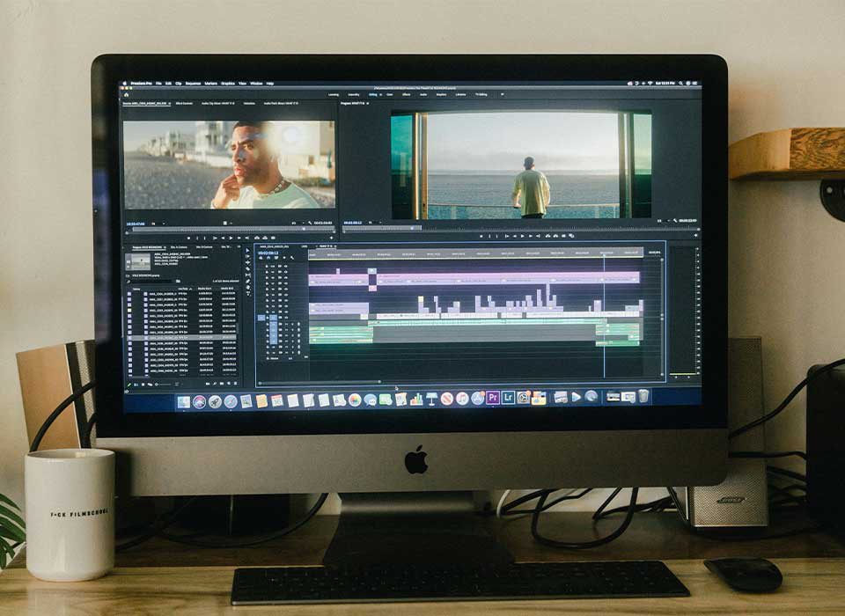845x616 pixels.
Task: Click the timeline horizontal zoom scrollbar
Action: pyautogui.click(x=321, y=382)
